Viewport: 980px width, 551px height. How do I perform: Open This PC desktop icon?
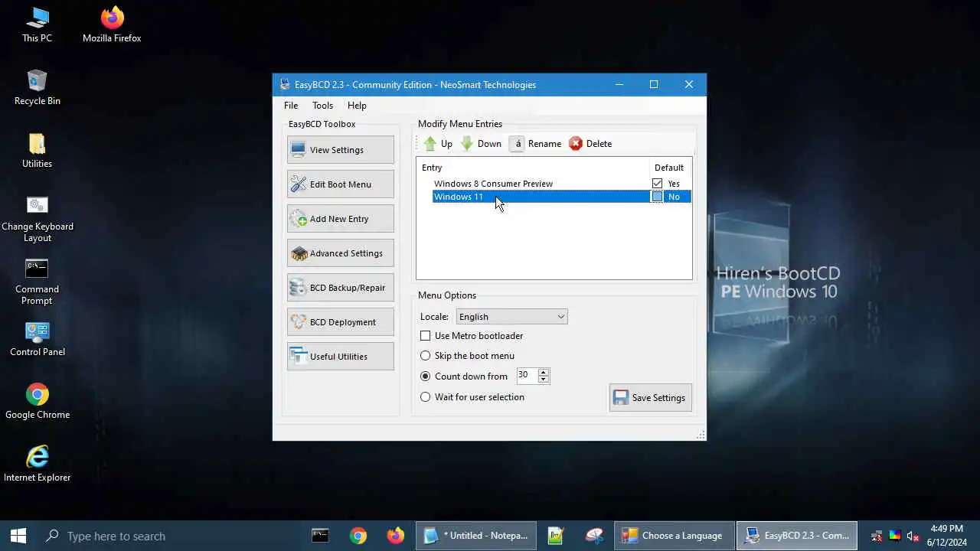click(x=37, y=24)
